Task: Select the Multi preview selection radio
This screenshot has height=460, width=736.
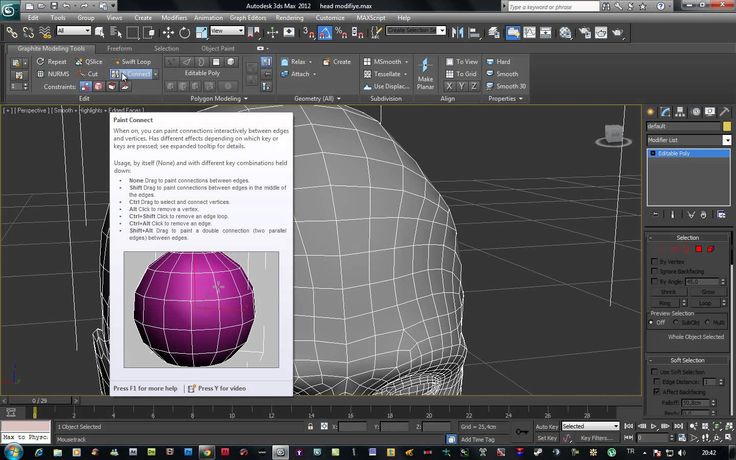Action: pos(707,322)
